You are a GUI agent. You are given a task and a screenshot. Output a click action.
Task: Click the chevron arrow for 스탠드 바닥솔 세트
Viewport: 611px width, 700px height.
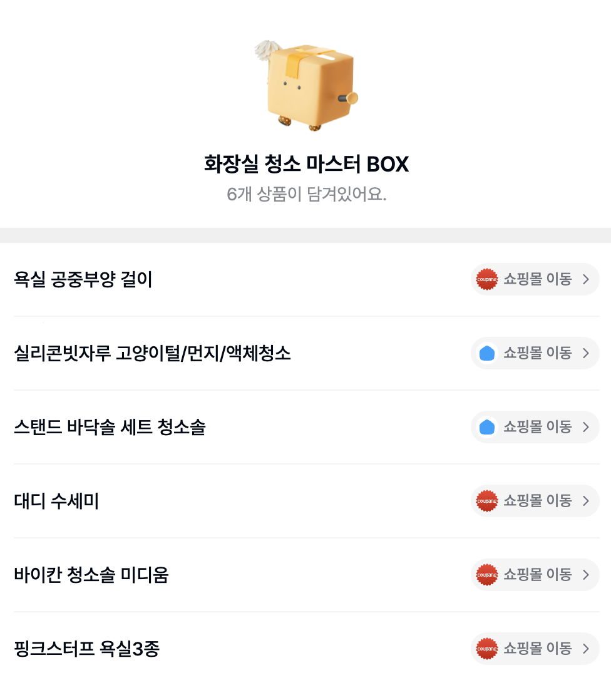click(x=586, y=427)
